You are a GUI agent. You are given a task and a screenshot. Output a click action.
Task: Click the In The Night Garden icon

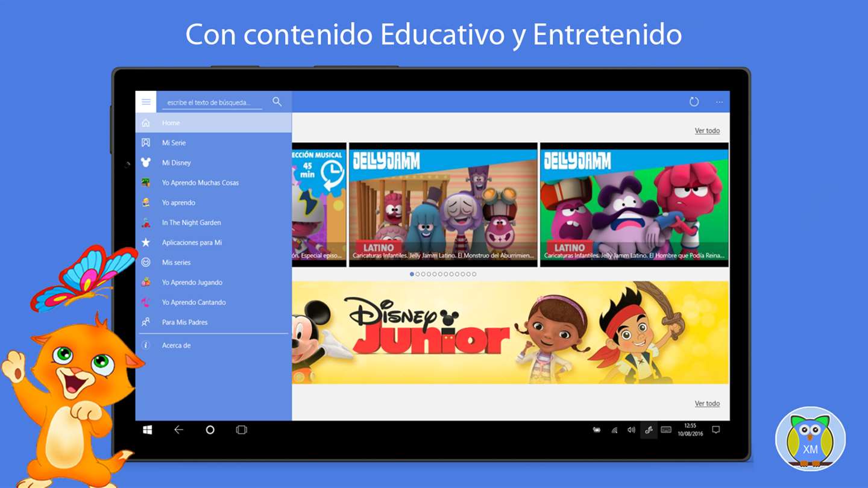146,222
